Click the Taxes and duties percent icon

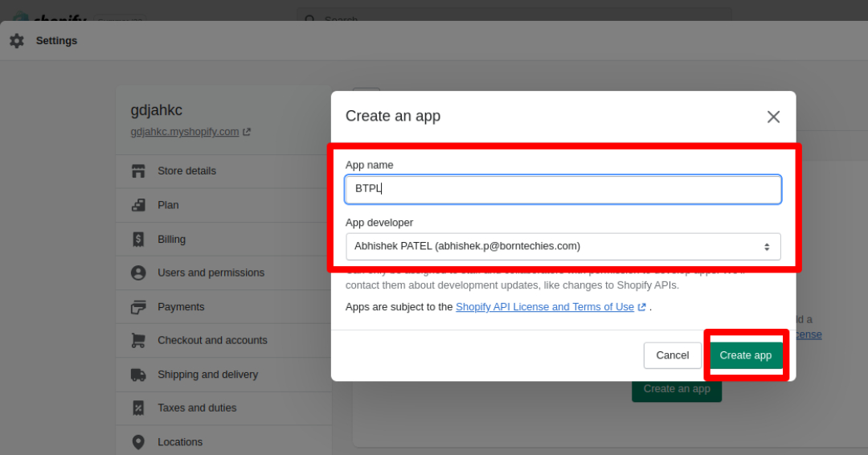point(138,408)
